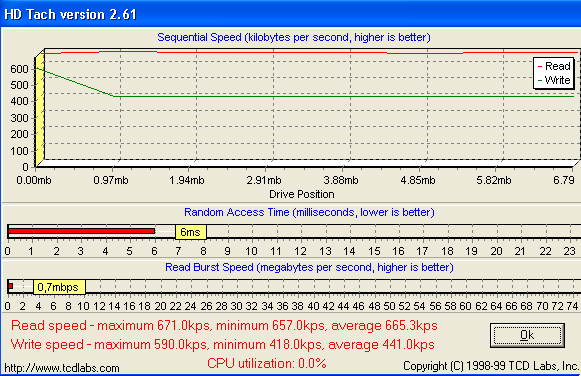Click the 6ms value label
Image resolution: width=581 pixels, height=376 pixels.
point(190,232)
